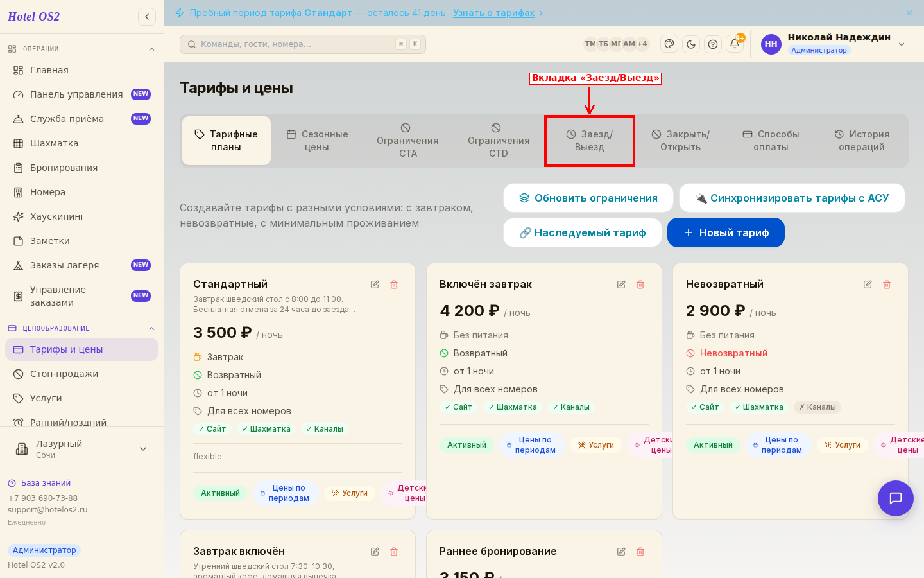Open Услуги in the sidebar
The height and width of the screenshot is (578, 924).
[81, 398]
